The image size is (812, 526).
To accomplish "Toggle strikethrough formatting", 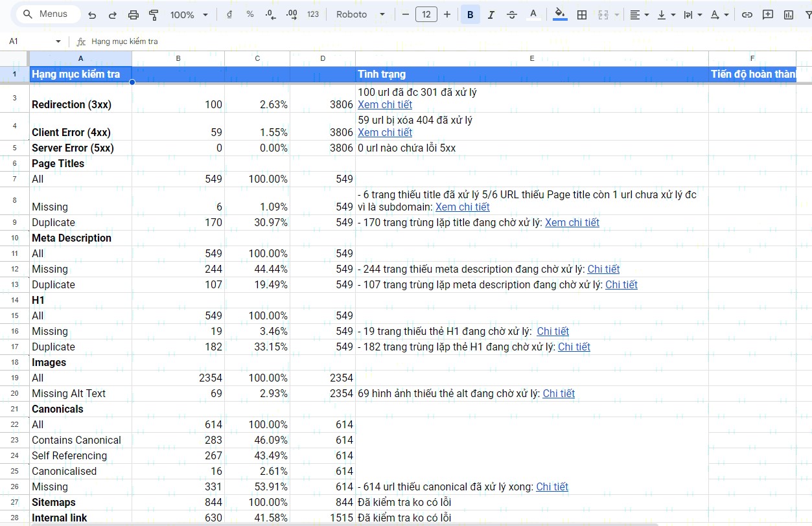I will [x=511, y=15].
